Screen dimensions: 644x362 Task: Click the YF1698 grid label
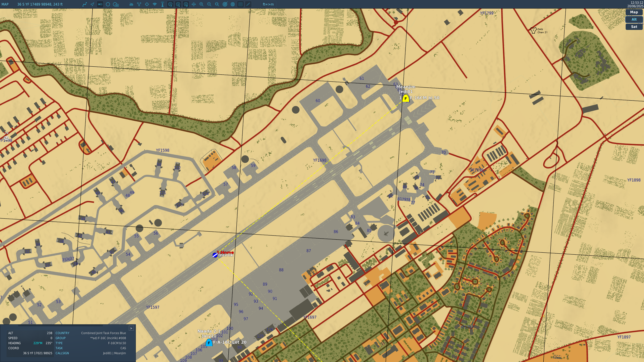click(320, 160)
